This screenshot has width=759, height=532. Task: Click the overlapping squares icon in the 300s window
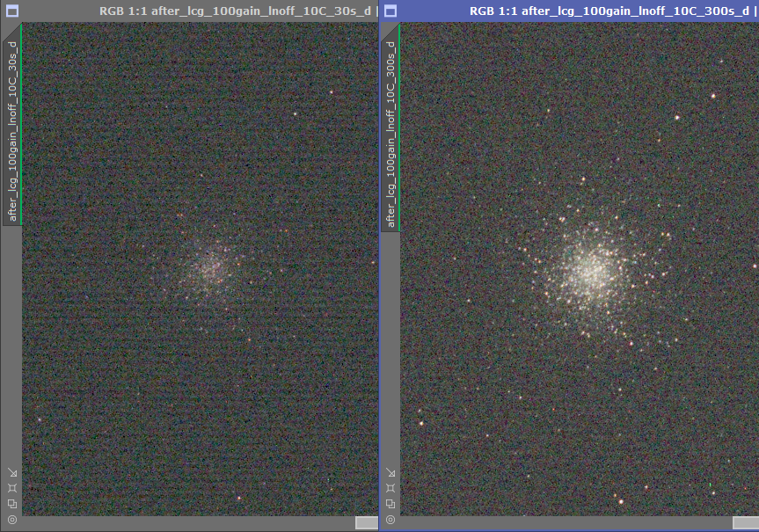tap(391, 504)
